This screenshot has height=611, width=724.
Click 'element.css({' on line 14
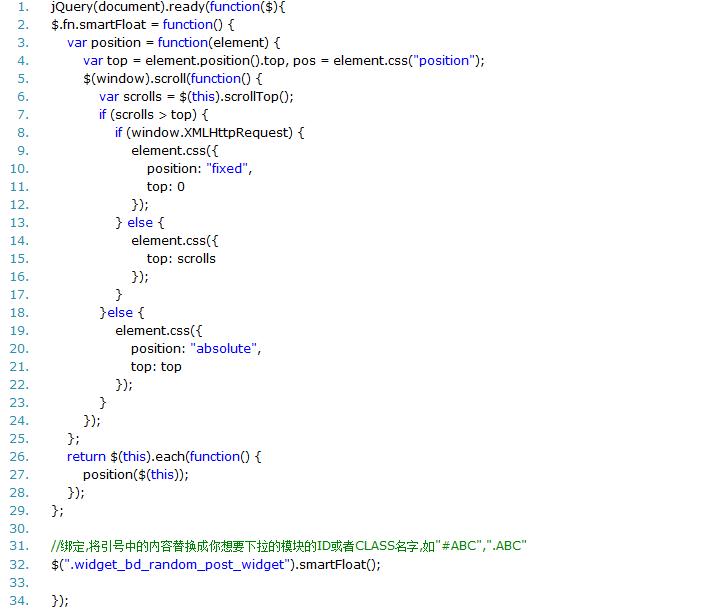(175, 241)
